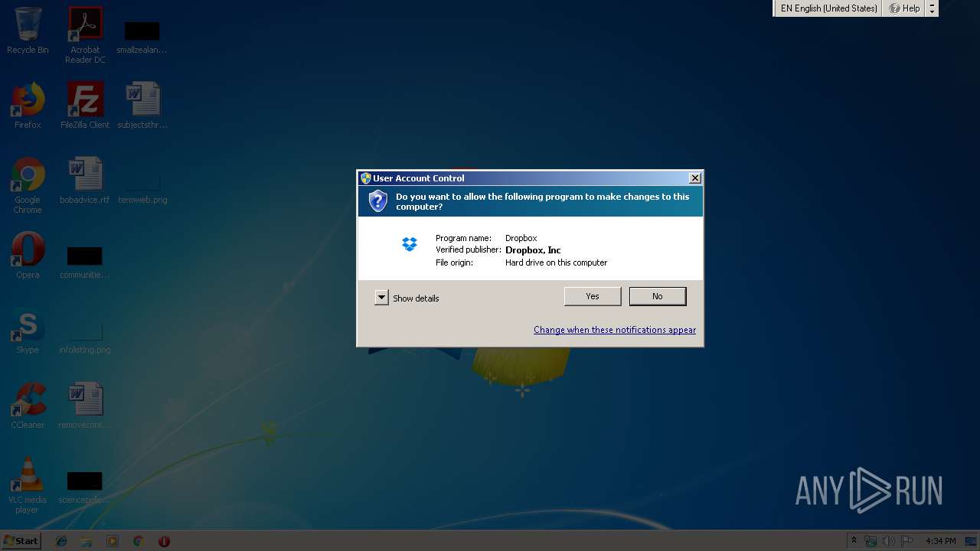Select the smallzealan… file icon

(x=142, y=37)
